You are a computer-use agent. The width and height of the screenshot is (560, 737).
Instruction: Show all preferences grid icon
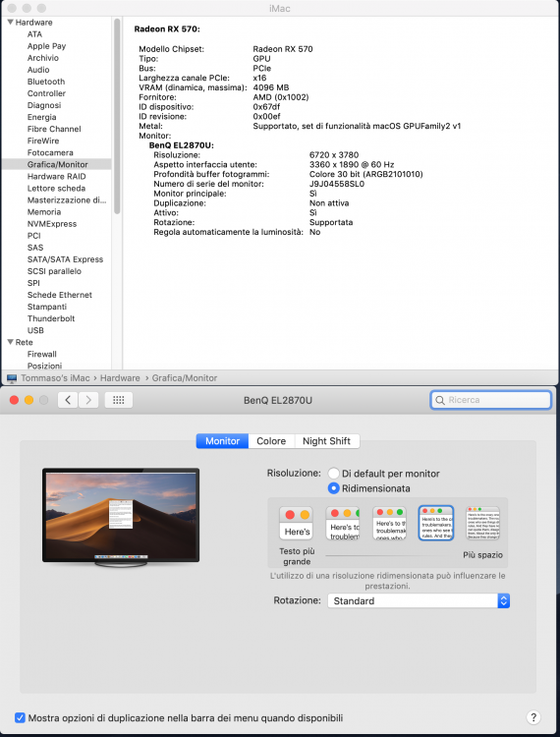pos(119,400)
